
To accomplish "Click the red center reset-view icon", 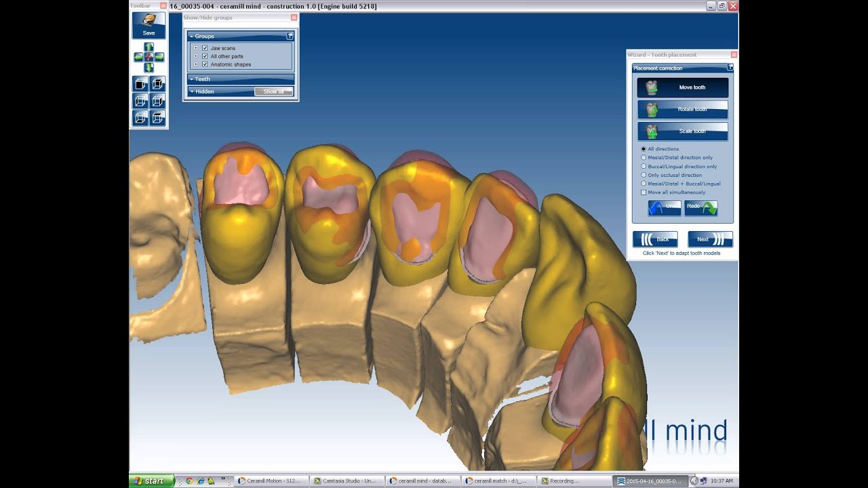I will click(149, 57).
